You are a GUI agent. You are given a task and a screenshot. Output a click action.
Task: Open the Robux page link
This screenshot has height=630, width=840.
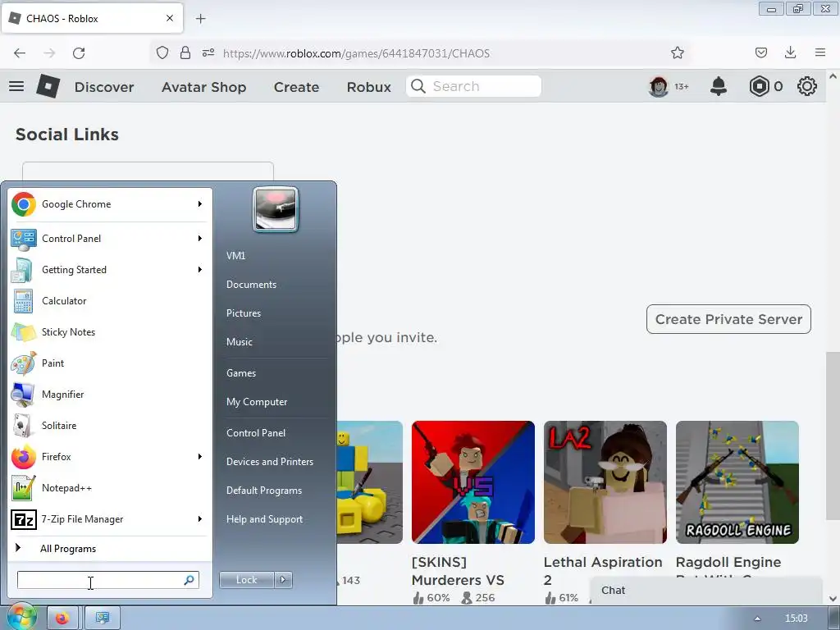coord(369,87)
